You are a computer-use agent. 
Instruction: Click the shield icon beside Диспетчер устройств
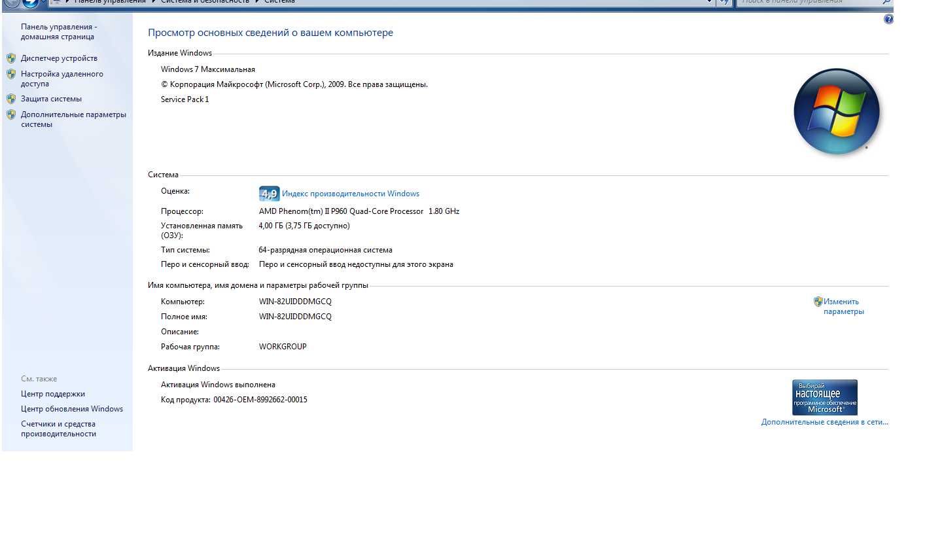pos(11,58)
